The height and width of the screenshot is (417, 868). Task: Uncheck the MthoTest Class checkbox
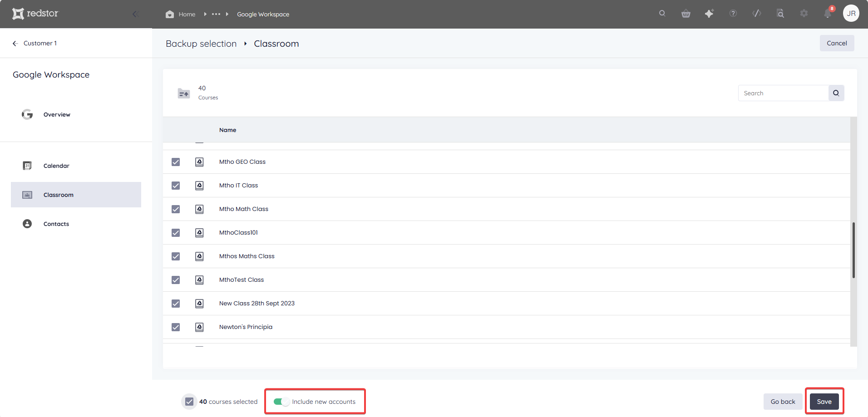pyautogui.click(x=176, y=280)
